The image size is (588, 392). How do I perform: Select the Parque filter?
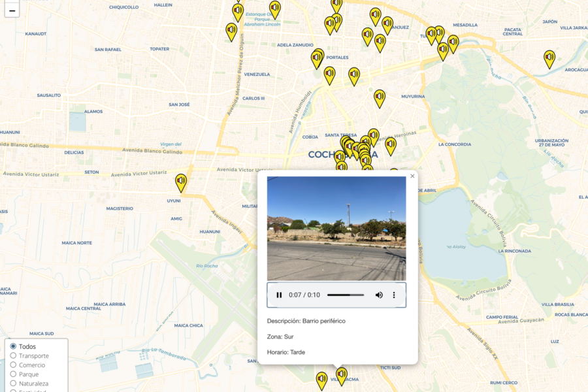[x=13, y=374]
